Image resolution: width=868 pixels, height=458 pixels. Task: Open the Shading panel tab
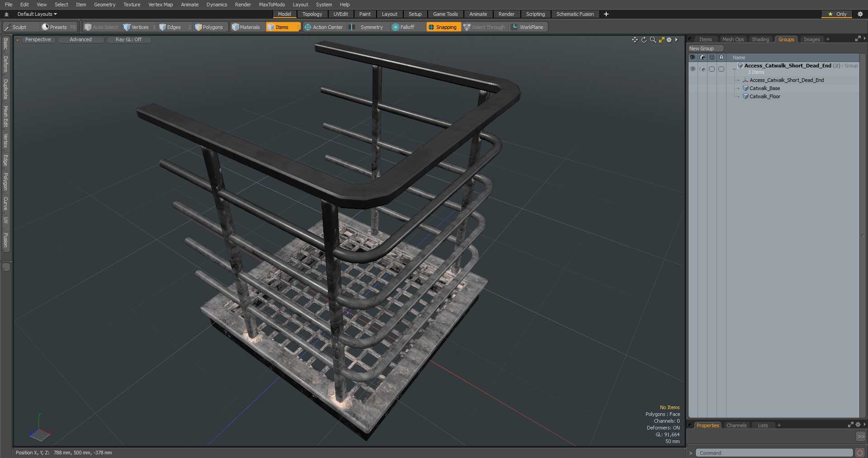pos(760,39)
